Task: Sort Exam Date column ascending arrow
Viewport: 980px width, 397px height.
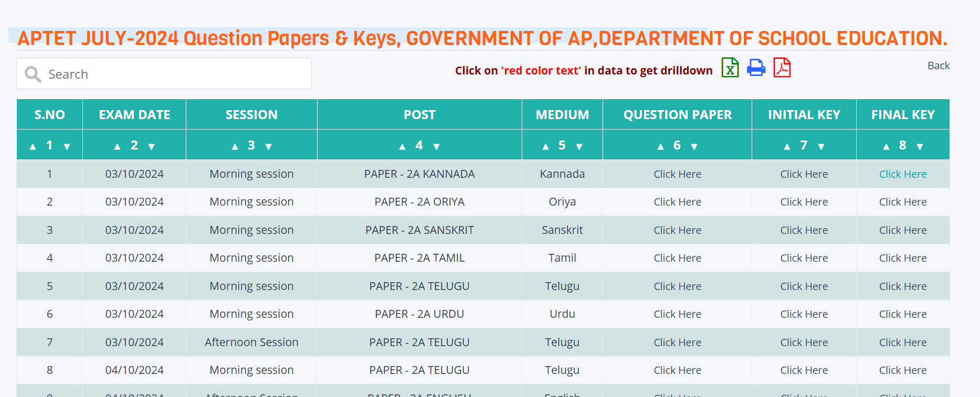Action: 118,147
